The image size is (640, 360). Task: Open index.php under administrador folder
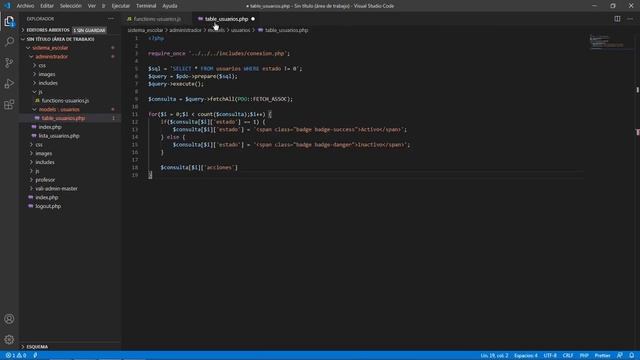(70, 127)
